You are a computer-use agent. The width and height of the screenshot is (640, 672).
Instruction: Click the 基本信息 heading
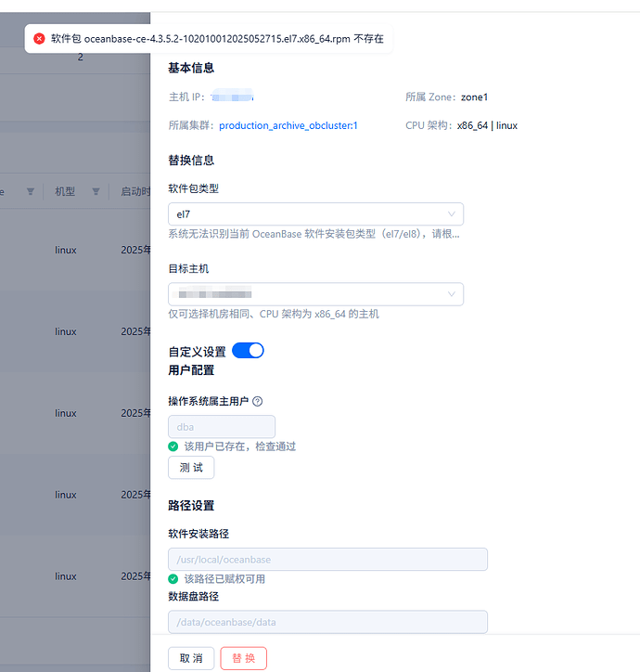[191, 68]
